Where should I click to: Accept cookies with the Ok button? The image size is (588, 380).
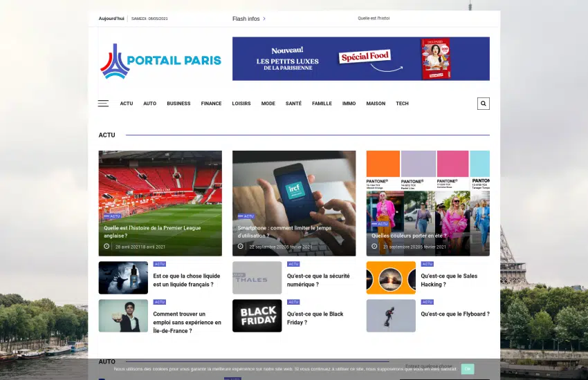coord(467,369)
